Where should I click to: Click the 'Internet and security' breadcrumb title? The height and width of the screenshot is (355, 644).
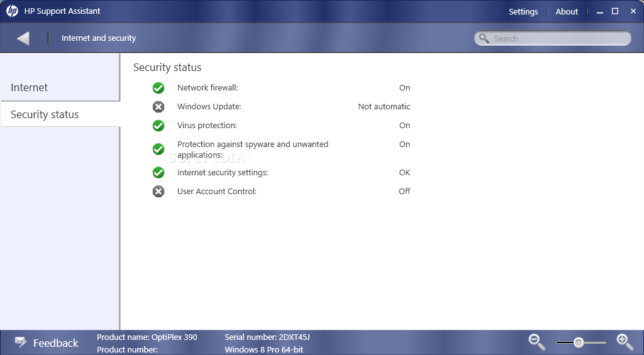click(99, 38)
